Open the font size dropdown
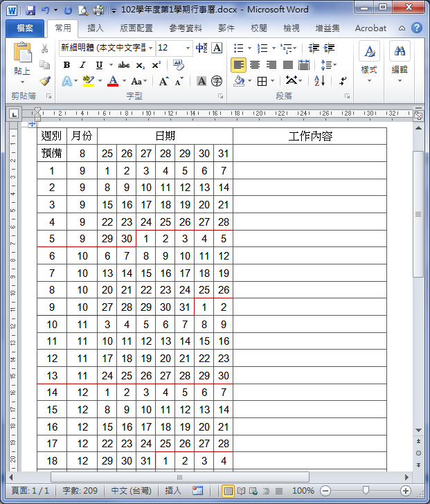Image resolution: width=430 pixels, height=504 pixels. pos(188,48)
